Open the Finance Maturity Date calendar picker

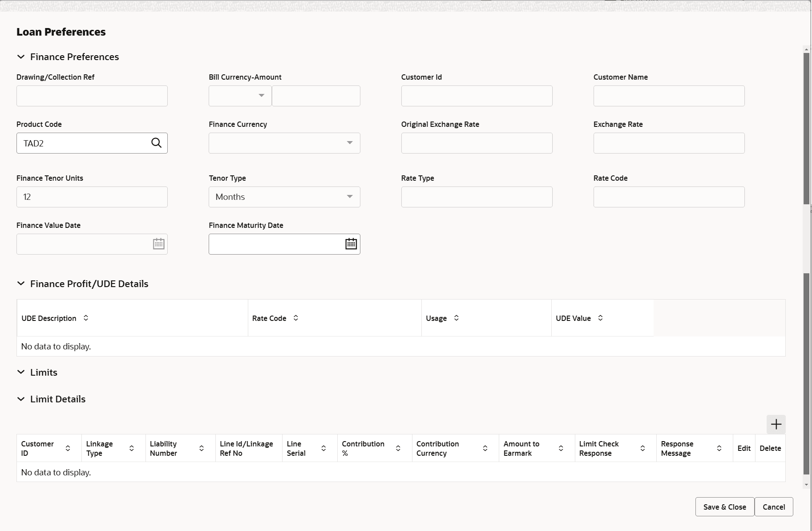351,244
